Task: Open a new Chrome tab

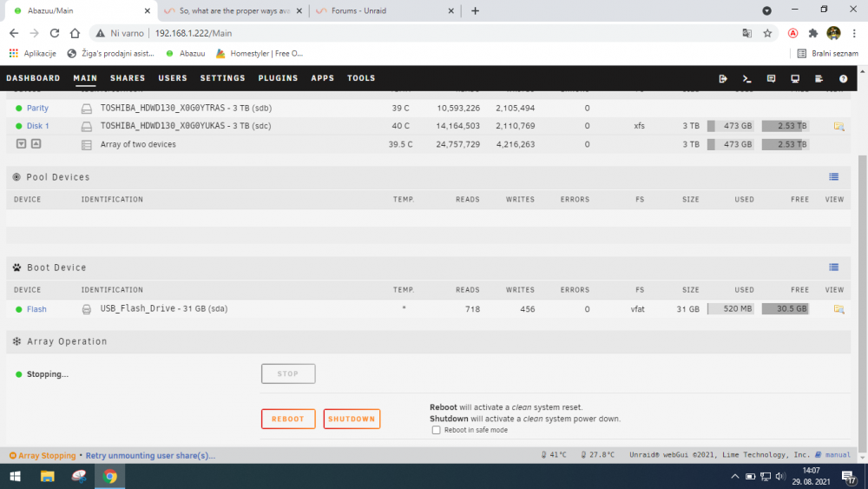Action: (475, 10)
